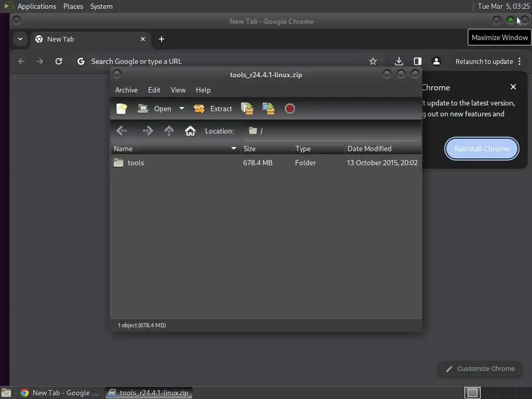Click the 1 object status bar text

(142, 325)
